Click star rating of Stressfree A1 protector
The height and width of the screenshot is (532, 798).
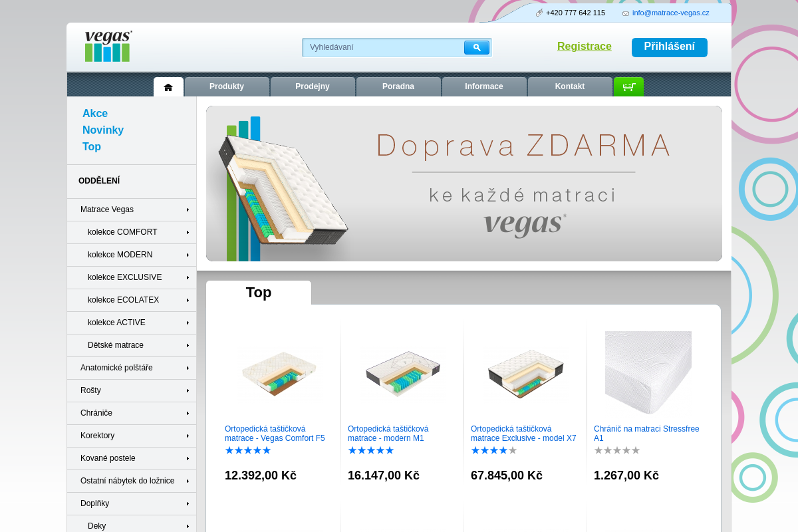[x=616, y=451]
